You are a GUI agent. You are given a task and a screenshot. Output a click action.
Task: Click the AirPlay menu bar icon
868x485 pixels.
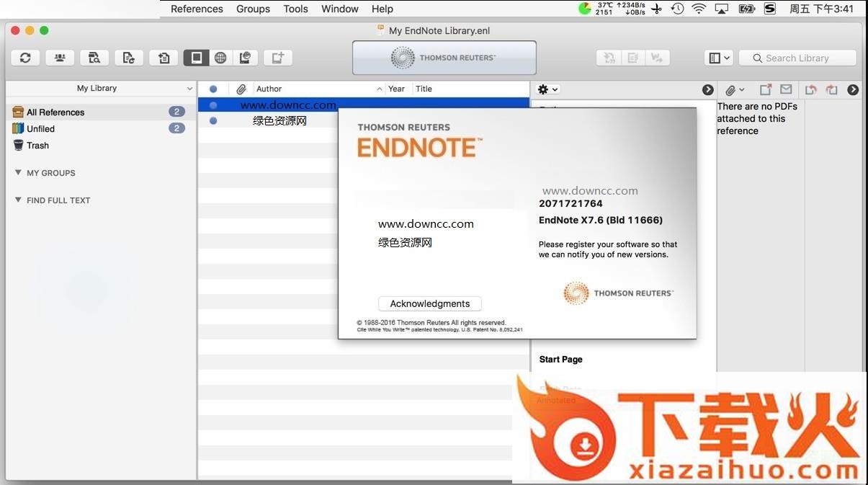tap(722, 9)
